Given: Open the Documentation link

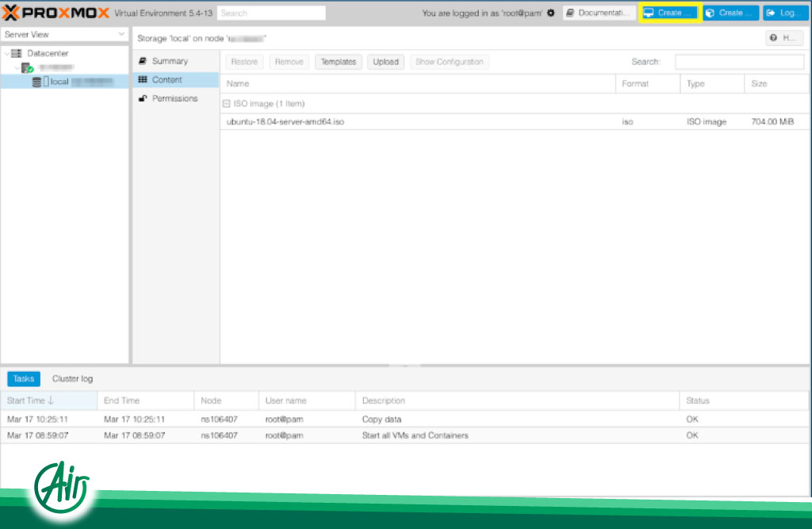Looking at the screenshot, I should [x=599, y=13].
